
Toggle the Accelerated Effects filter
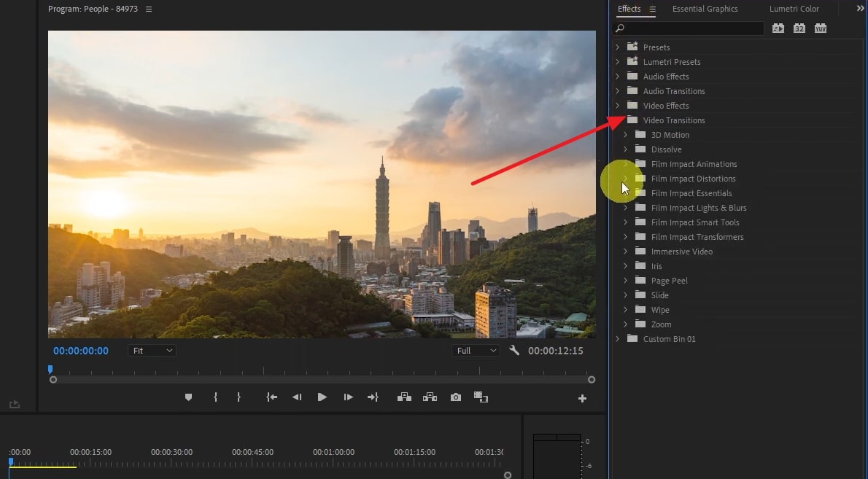[x=778, y=28]
